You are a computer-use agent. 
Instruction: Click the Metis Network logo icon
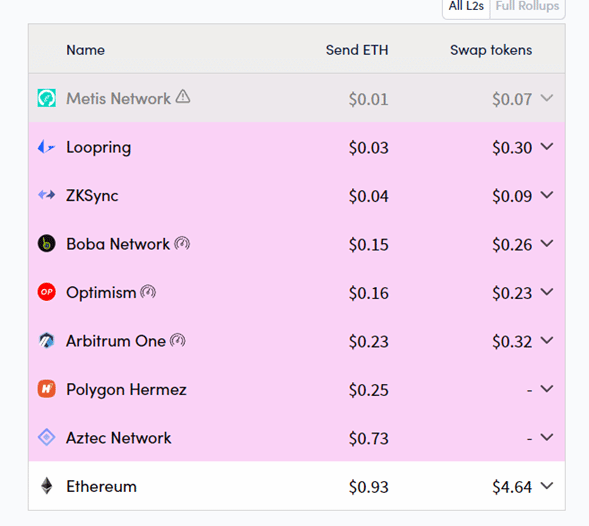tap(47, 98)
